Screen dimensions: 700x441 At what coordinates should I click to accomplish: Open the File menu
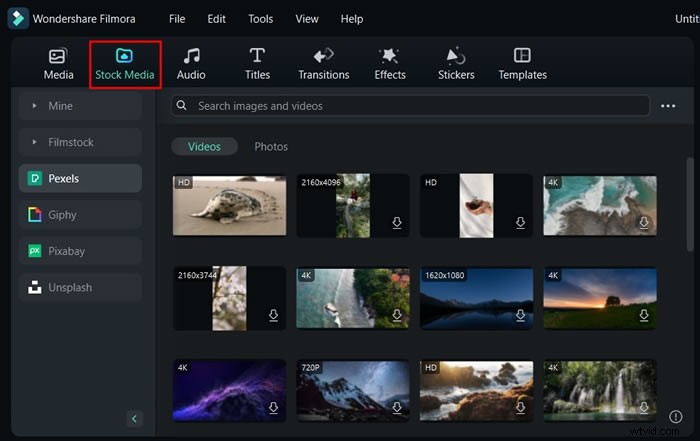[177, 19]
